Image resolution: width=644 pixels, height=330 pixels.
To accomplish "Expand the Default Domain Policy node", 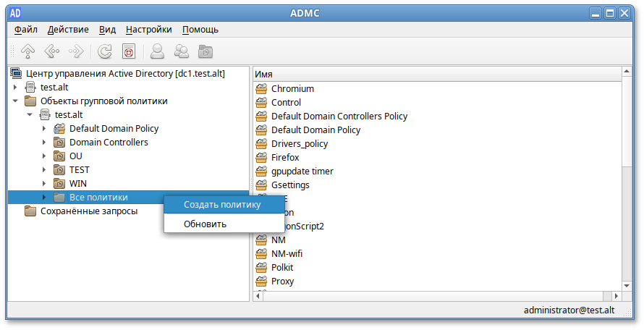I will point(44,129).
